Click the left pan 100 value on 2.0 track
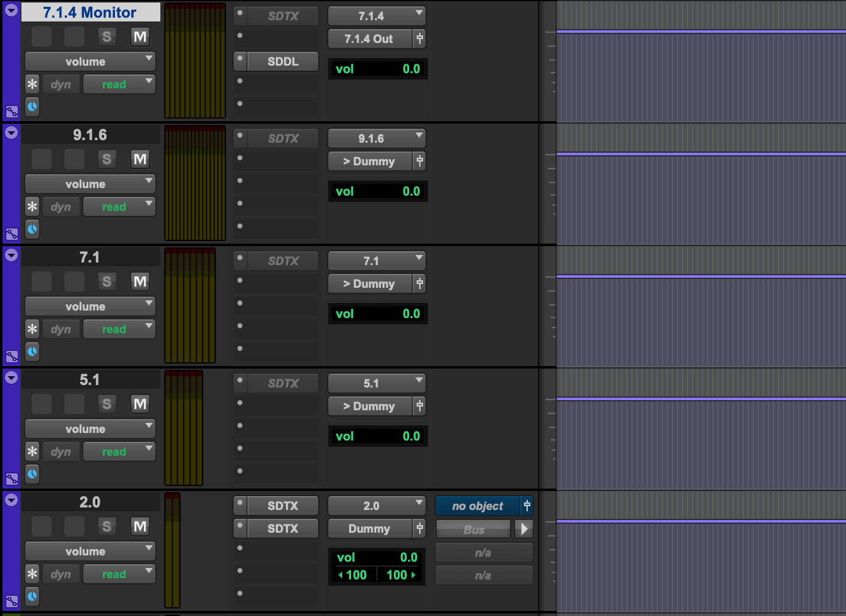This screenshot has height=616, width=846. coord(354,575)
